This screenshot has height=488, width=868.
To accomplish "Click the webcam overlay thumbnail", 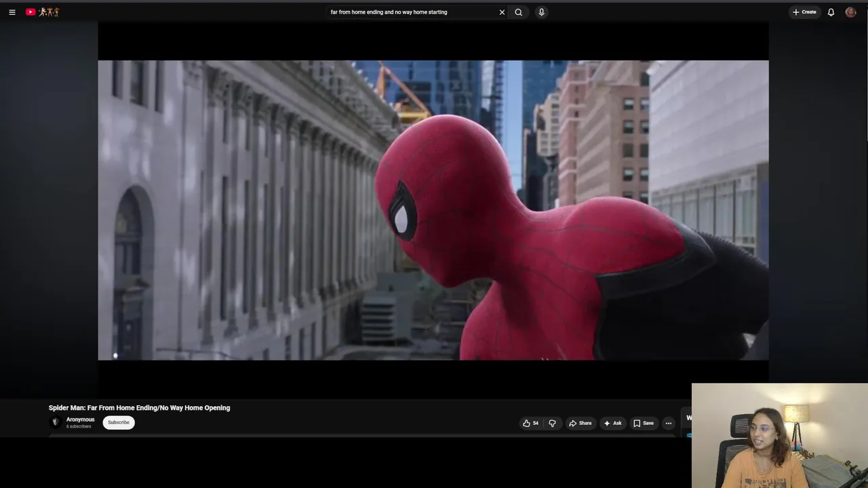I will (780, 436).
